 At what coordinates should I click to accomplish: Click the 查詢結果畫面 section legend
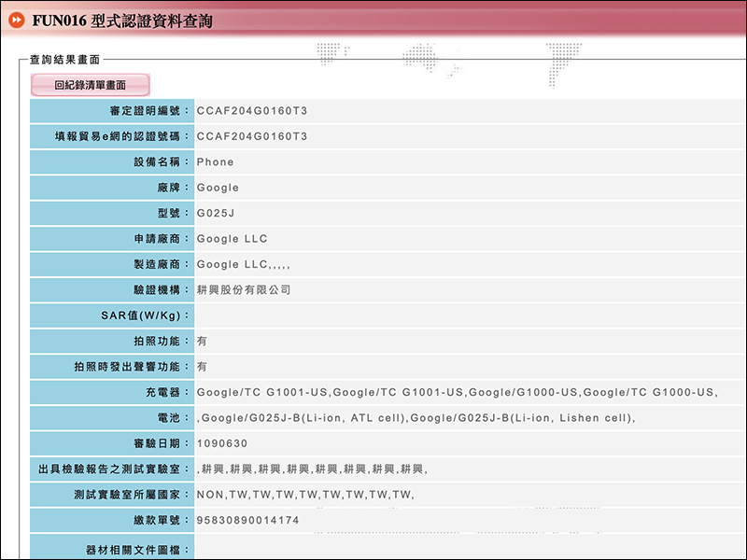point(64,60)
